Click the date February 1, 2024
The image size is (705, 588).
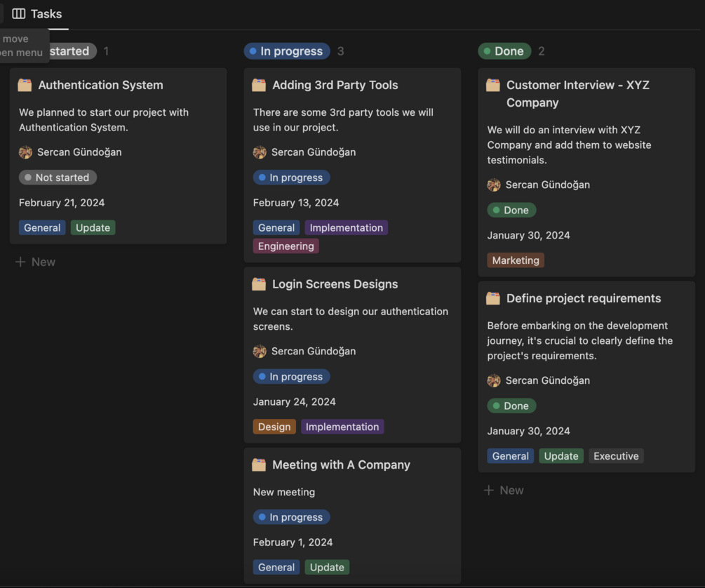point(293,542)
